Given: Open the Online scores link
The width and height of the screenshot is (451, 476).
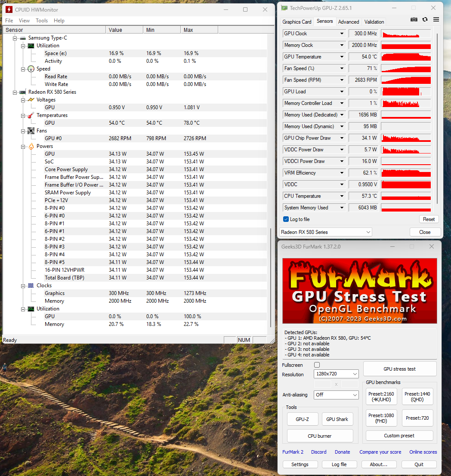Looking at the screenshot, I should tap(423, 452).
